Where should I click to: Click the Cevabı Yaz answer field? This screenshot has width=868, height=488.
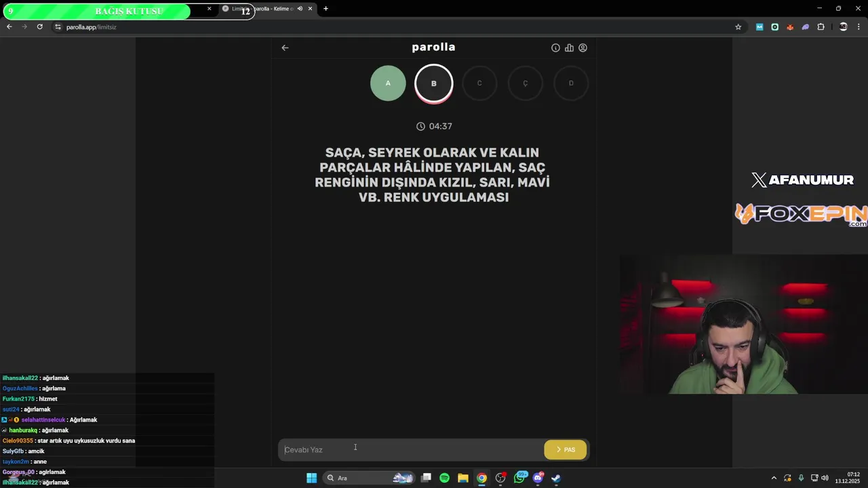(x=410, y=449)
